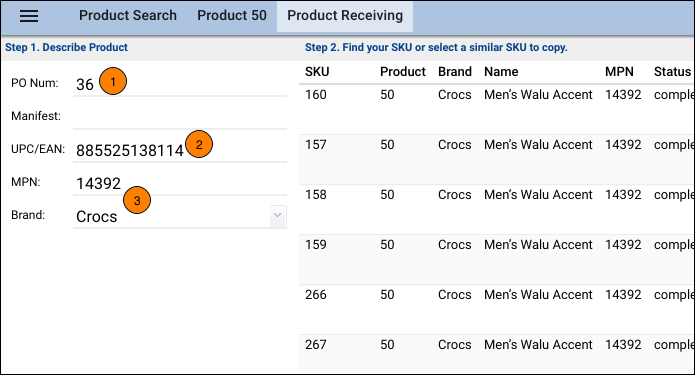Click Men's Walu Accent in SKU 267 row
Viewport: 695px width, 375px height.
[538, 344]
